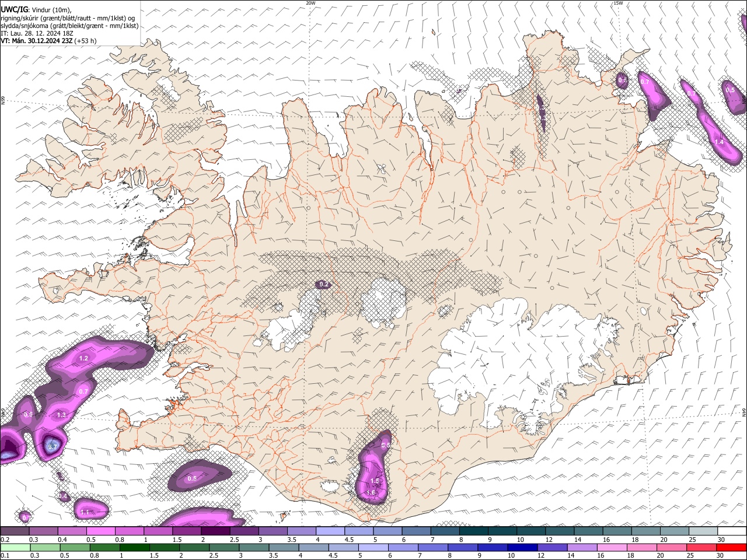The width and height of the screenshot is (747, 560).
Task: Select the pale green lower swatch labeled 0.1
Action: point(15,547)
